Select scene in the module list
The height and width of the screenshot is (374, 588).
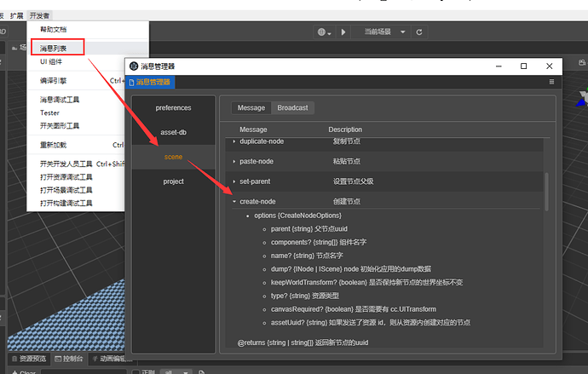[x=173, y=157]
